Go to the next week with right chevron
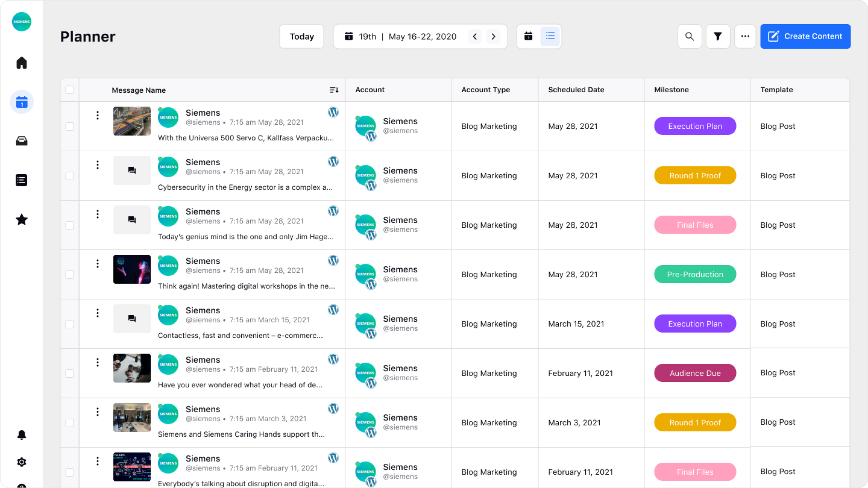This screenshot has width=868, height=488. (x=493, y=36)
